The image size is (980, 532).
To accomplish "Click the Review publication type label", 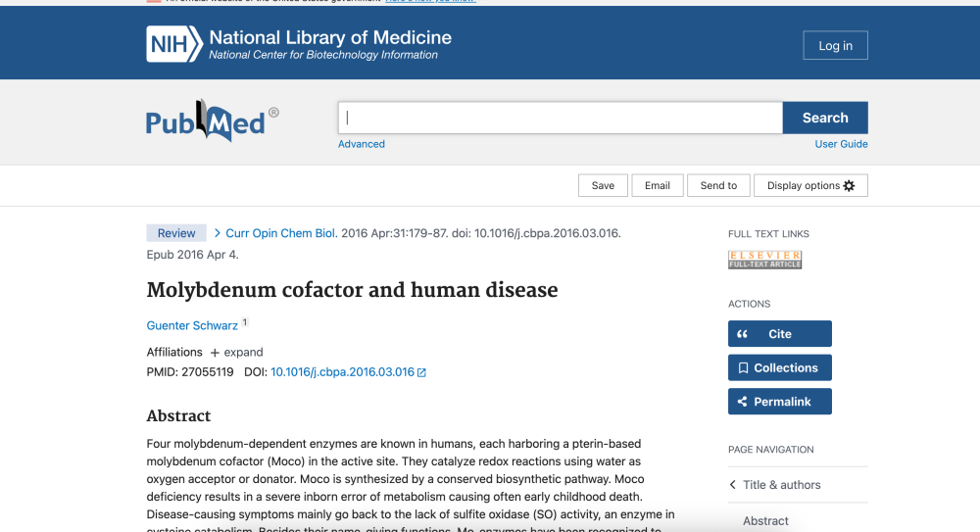I will (x=176, y=233).
